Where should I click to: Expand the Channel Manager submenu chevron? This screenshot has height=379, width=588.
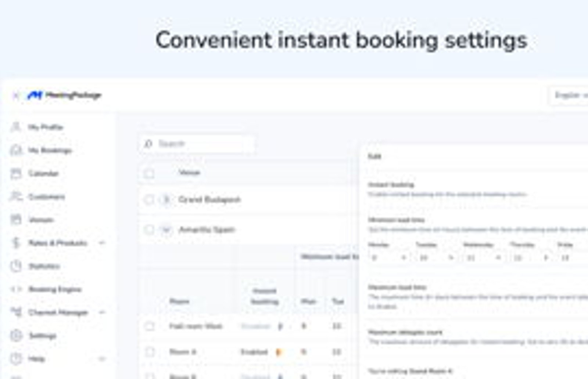tap(102, 312)
